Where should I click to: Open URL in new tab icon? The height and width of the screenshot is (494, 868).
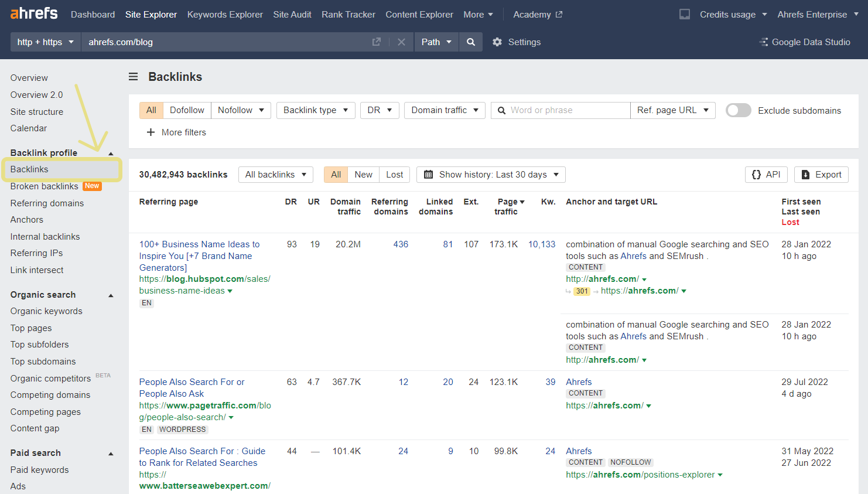point(377,42)
